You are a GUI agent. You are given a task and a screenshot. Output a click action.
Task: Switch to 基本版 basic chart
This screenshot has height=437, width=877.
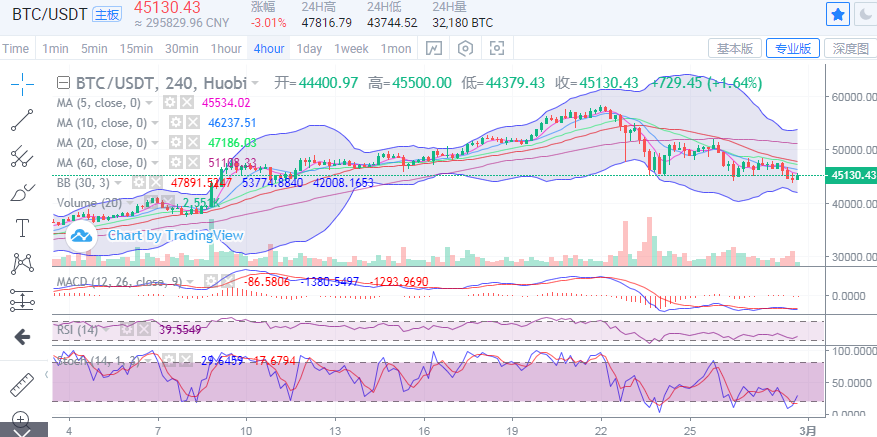735,49
